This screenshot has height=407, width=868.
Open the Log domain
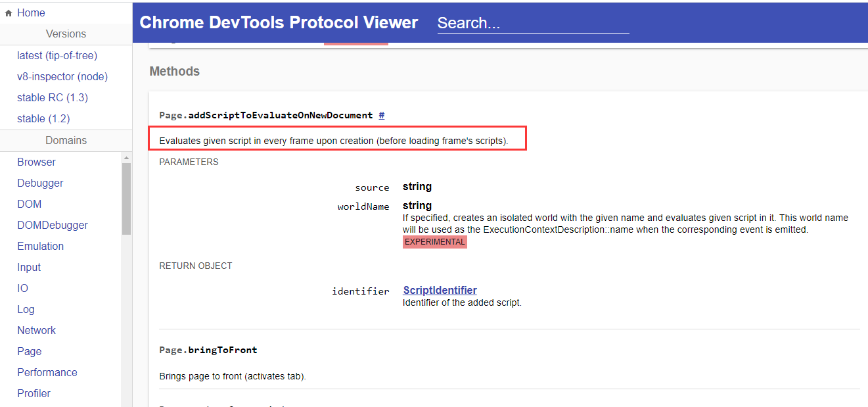26,310
